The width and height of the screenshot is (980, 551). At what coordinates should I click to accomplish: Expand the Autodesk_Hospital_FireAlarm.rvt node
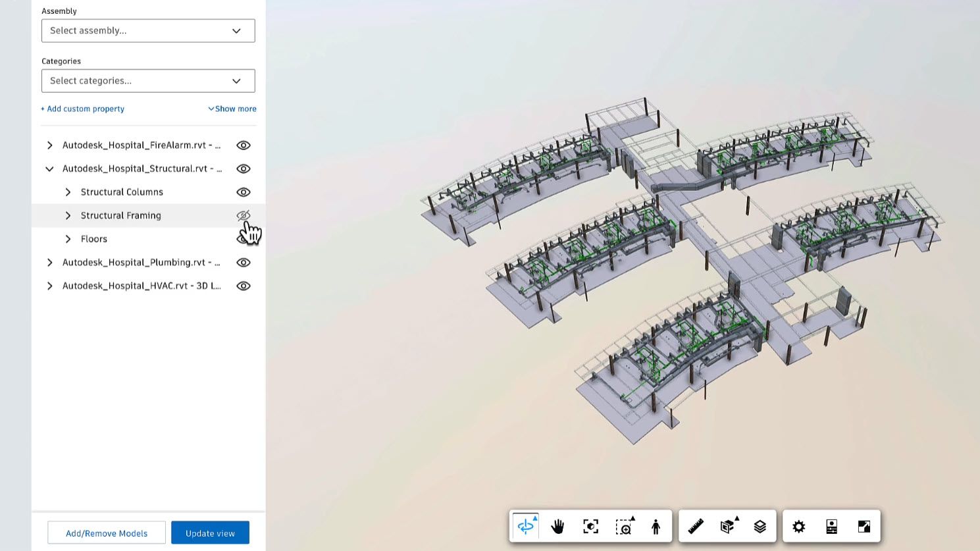pyautogui.click(x=49, y=145)
